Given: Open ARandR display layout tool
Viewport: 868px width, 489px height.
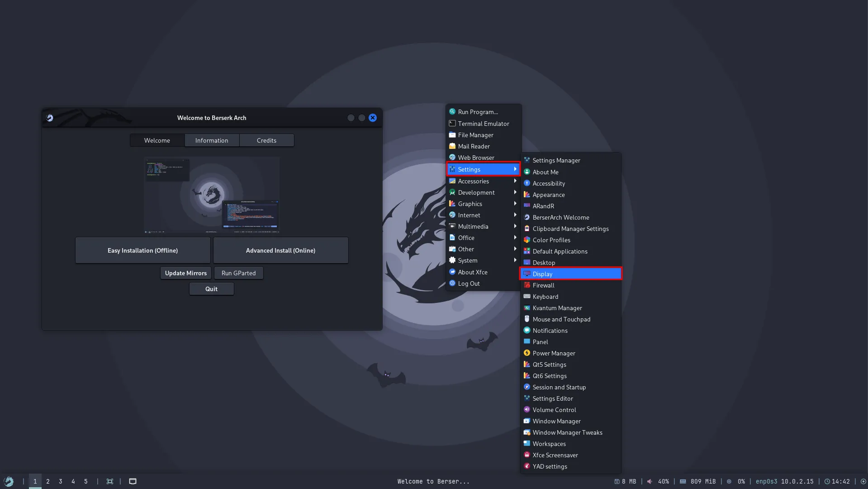Looking at the screenshot, I should (x=541, y=206).
